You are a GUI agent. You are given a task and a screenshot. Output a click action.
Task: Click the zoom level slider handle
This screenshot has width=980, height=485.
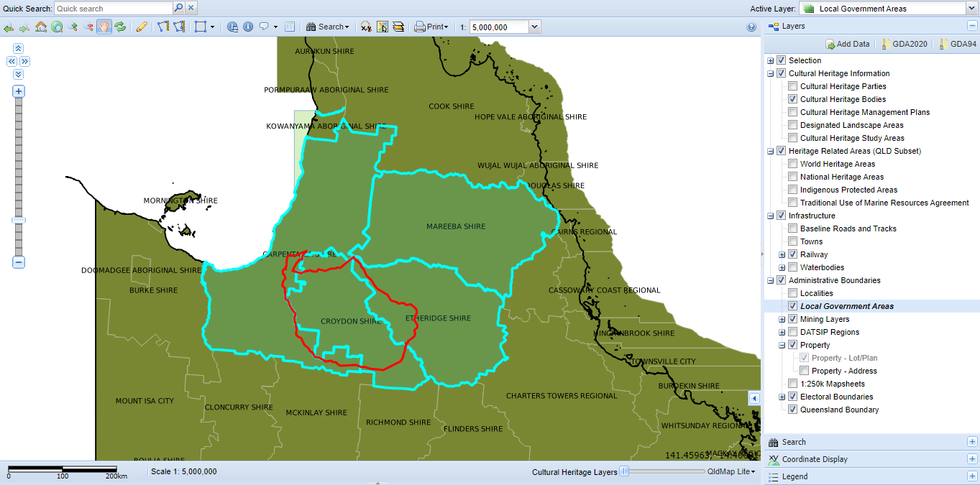pyautogui.click(x=19, y=220)
